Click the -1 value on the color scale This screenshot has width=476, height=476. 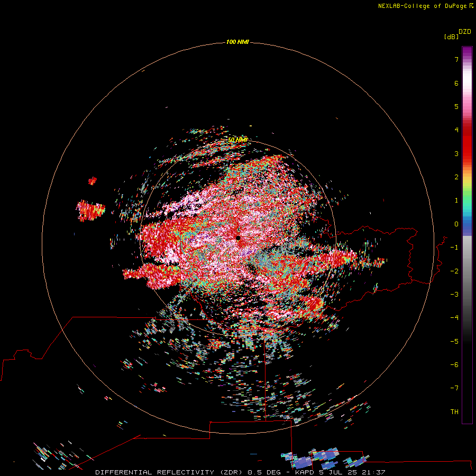point(454,248)
